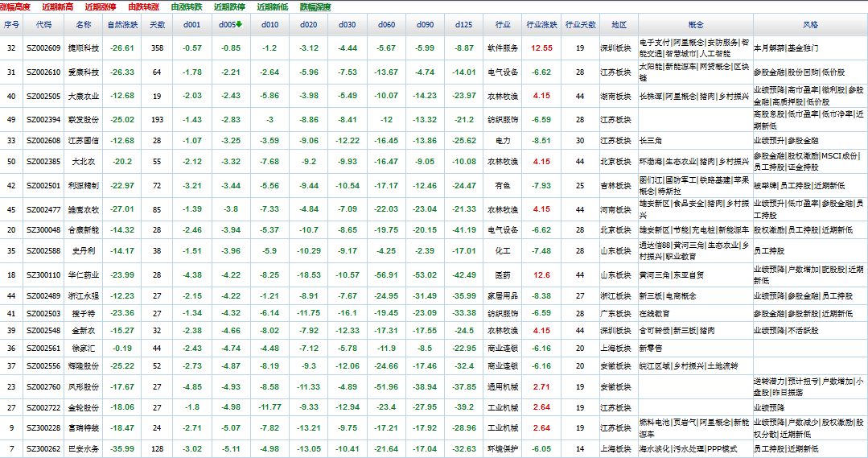The width and height of the screenshot is (868, 458).
Task: Click 环境保护 industry in 巴安水务 row
Action: [503, 449]
